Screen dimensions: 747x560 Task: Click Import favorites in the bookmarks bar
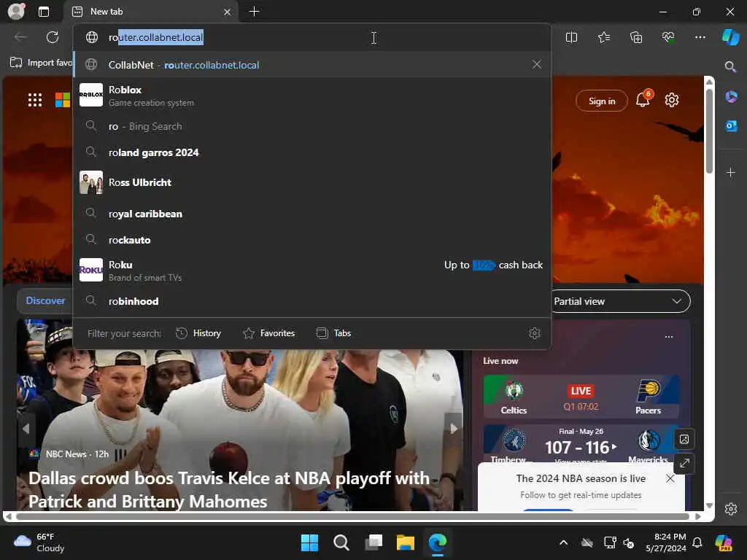(x=41, y=63)
